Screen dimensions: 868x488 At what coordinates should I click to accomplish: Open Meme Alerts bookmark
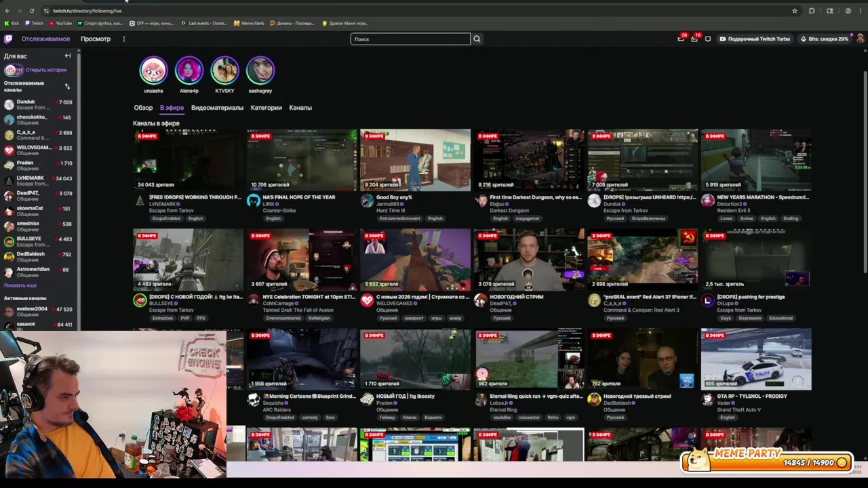(x=249, y=23)
